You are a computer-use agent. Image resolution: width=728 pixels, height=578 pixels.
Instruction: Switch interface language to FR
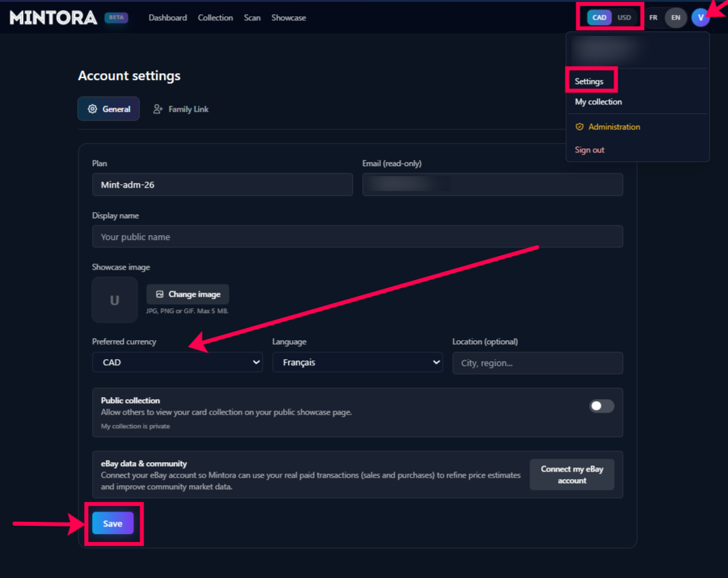[x=653, y=18]
